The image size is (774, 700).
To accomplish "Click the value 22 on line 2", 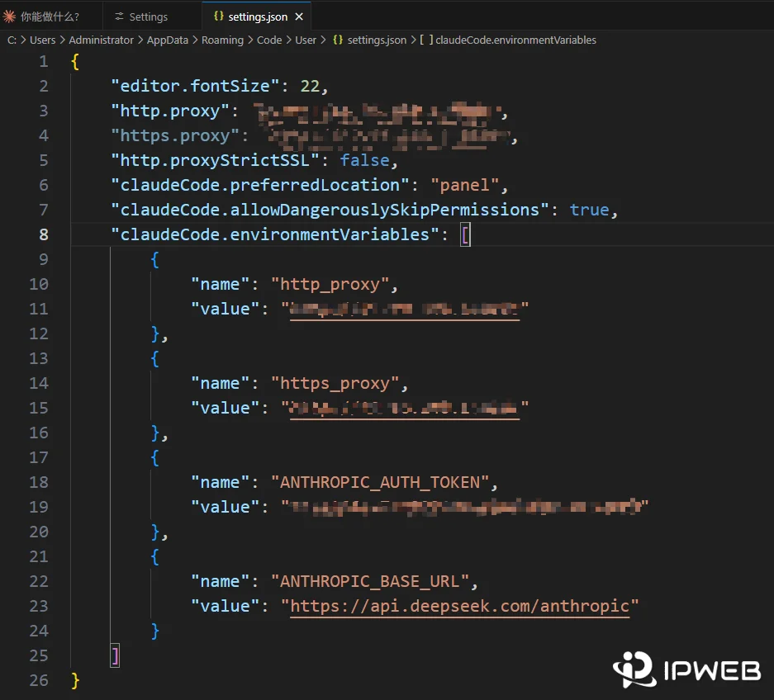I will pos(310,87).
